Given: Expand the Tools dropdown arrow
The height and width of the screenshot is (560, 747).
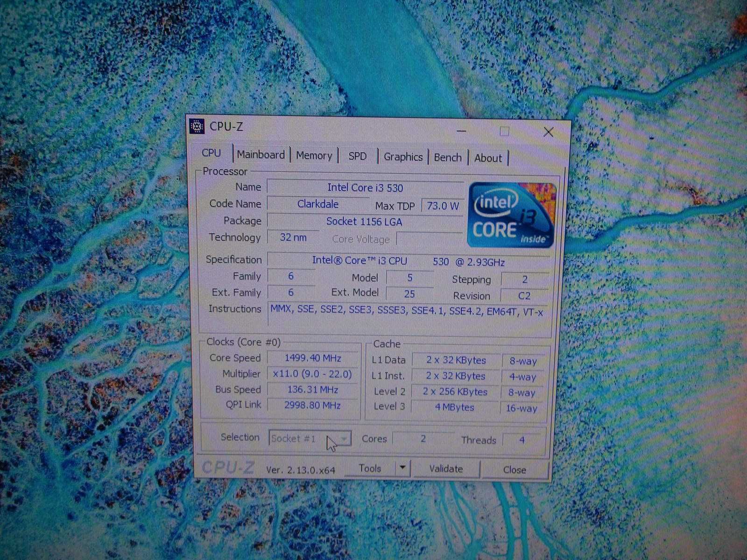Looking at the screenshot, I should (402, 468).
